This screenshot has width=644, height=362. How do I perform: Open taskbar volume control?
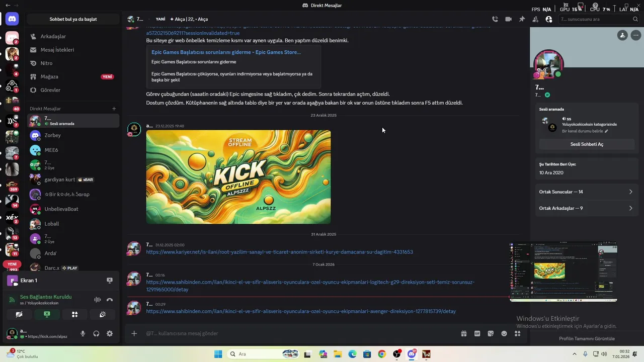coord(604,354)
